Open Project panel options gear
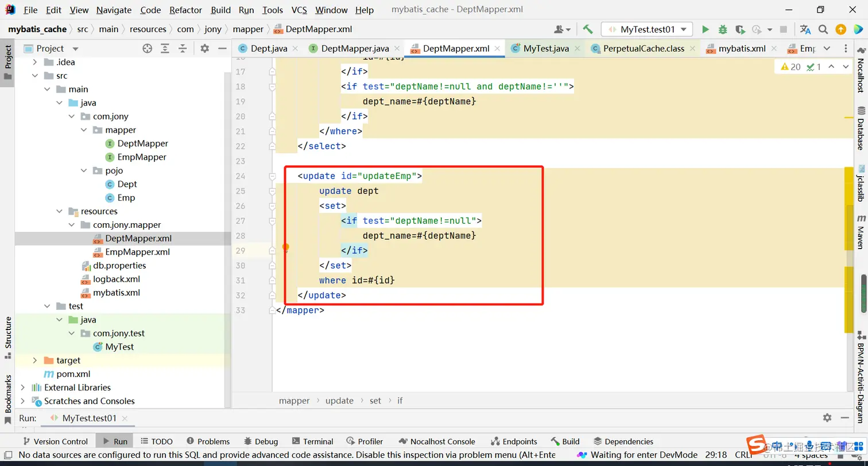Viewport: 868px width, 466px height. 205,49
